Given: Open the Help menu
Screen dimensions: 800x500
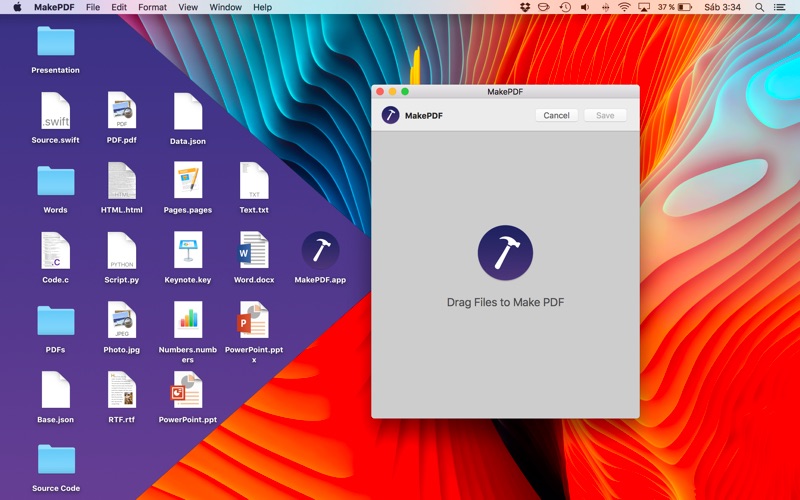Looking at the screenshot, I should click(x=262, y=7).
